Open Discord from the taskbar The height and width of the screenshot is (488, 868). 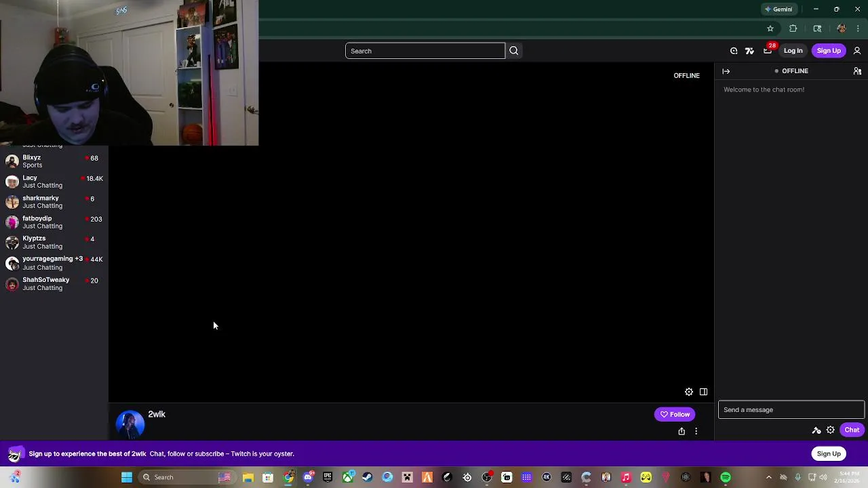308,477
